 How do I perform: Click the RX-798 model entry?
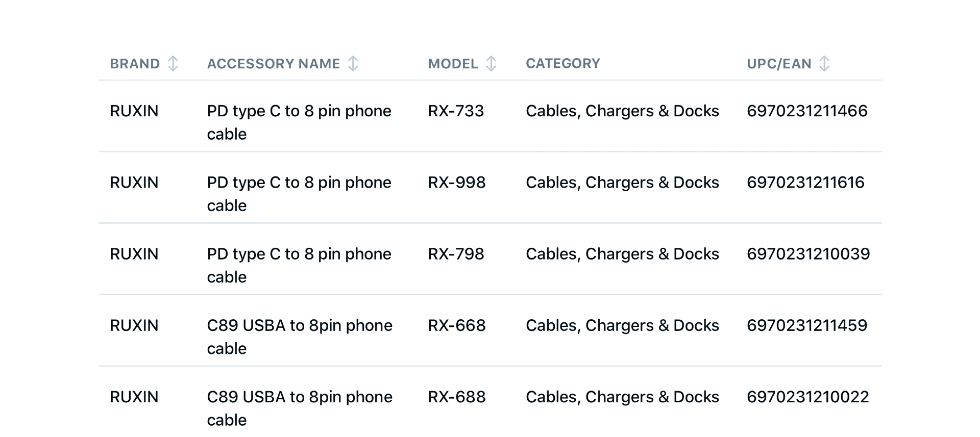[x=456, y=254]
